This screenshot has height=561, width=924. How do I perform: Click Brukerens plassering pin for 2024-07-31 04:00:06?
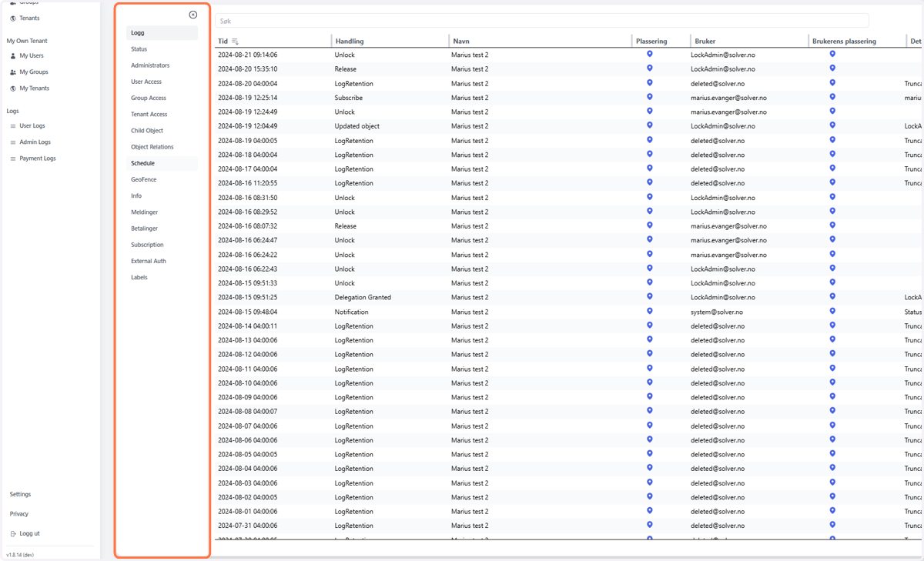(832, 525)
